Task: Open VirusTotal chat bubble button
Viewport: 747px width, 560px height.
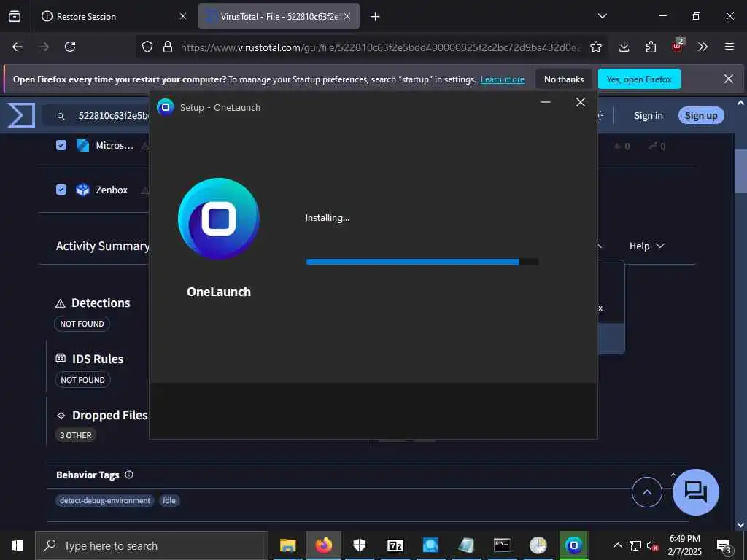Action: point(695,492)
